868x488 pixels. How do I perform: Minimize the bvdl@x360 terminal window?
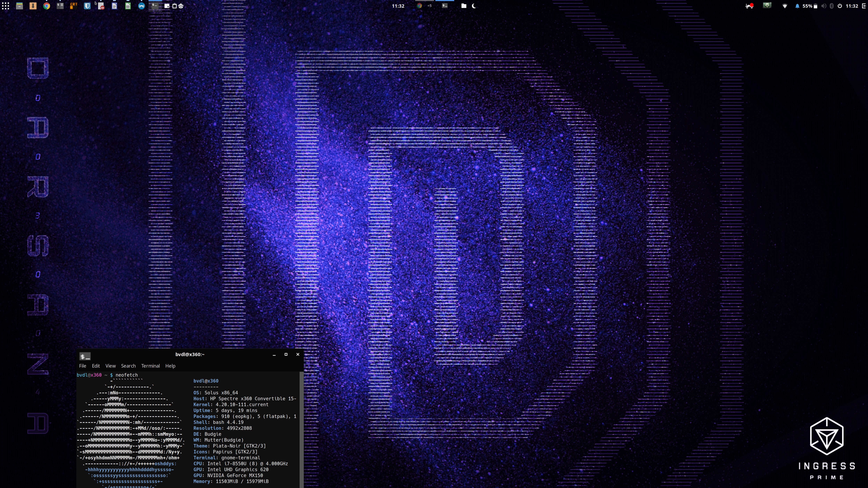click(x=274, y=354)
